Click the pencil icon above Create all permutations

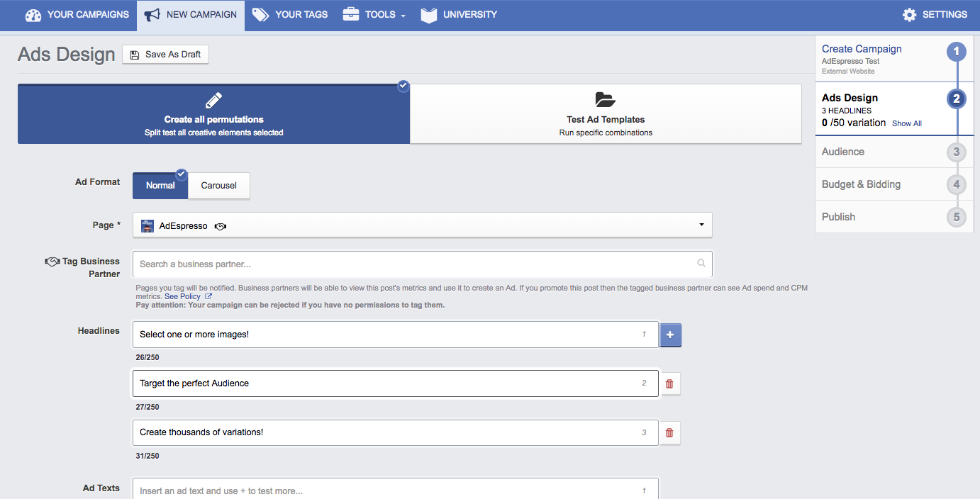pyautogui.click(x=213, y=100)
